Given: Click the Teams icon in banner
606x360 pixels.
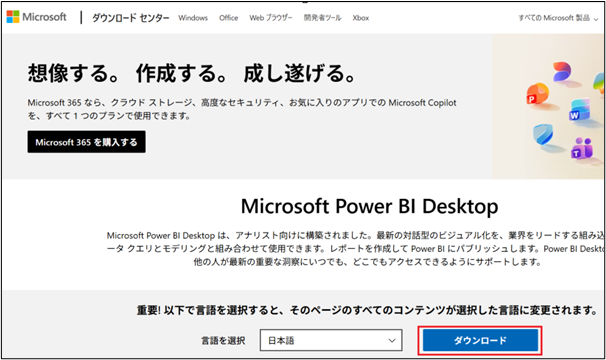Looking at the screenshot, I should (x=582, y=148).
